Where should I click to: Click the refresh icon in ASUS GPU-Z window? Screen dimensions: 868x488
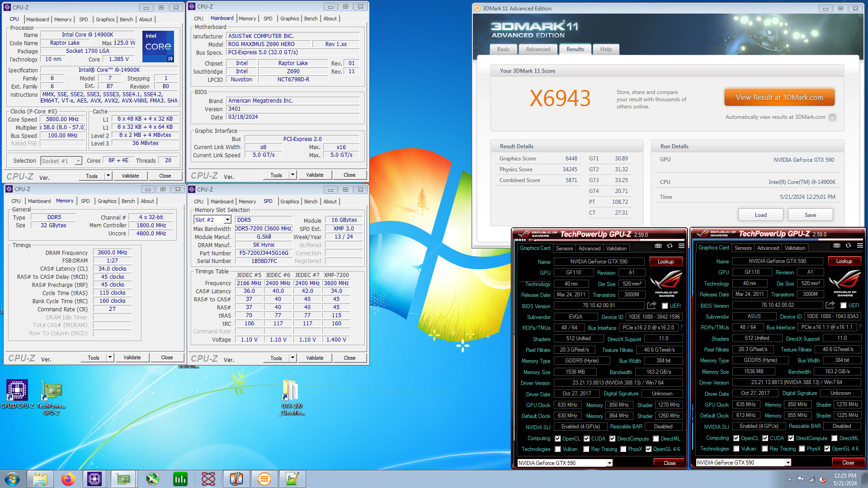[x=848, y=246]
